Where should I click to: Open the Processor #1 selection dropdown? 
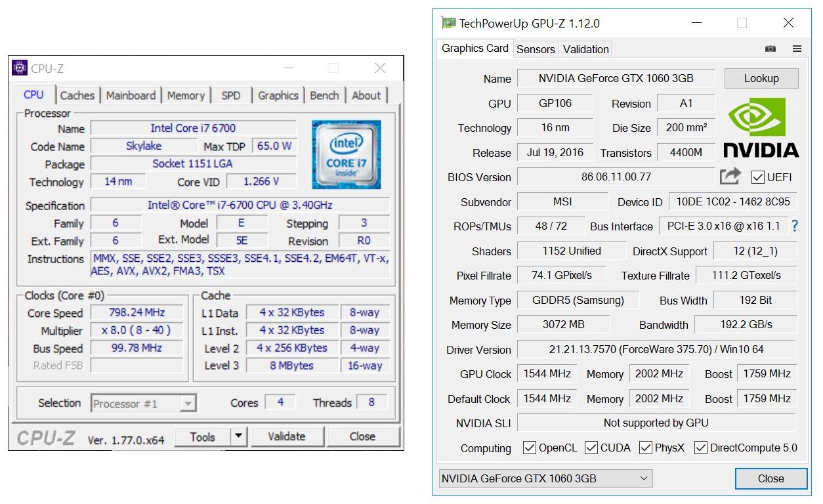pyautogui.click(x=143, y=404)
